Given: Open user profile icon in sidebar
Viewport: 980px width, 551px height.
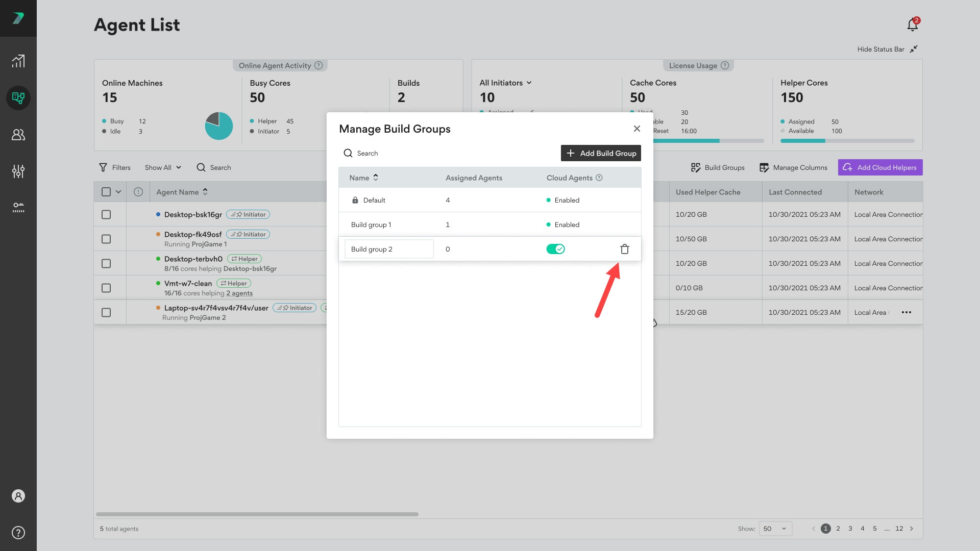Looking at the screenshot, I should [18, 496].
